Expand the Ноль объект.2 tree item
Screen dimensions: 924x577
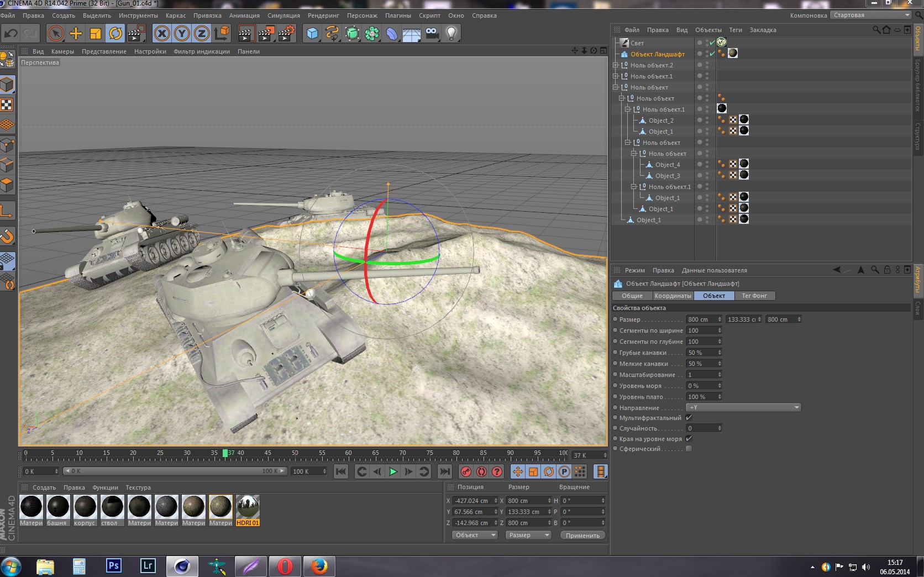pyautogui.click(x=615, y=65)
